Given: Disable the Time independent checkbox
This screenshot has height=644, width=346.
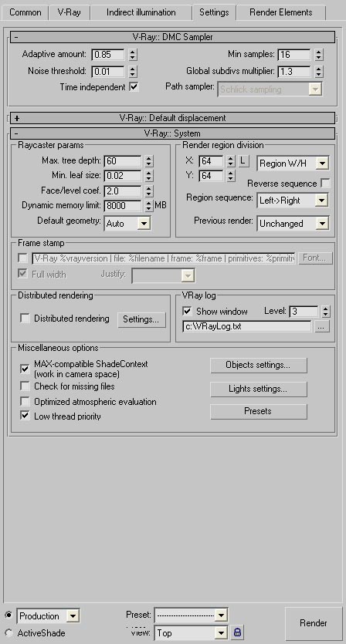Looking at the screenshot, I should [x=134, y=87].
